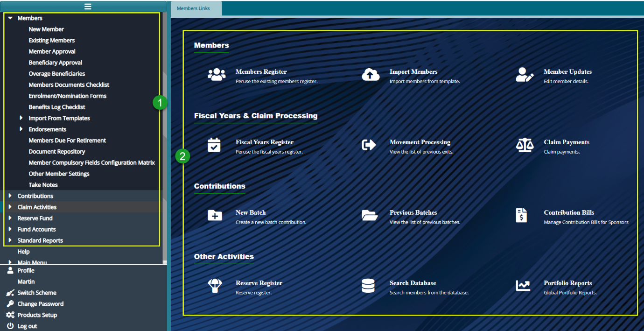Click the Members Register people icon
This screenshot has width=644, height=331.
[217, 75]
